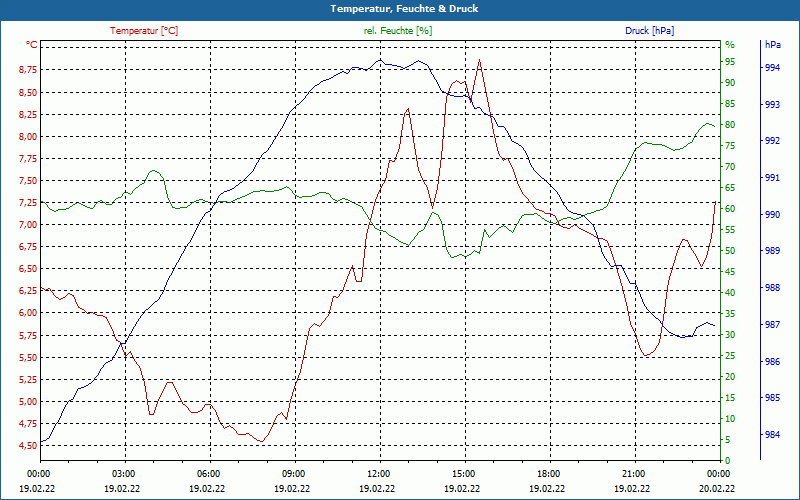Click the chart title 'Temperatur, Feuchte & Druck'
This screenshot has width=800, height=500.
404,9
